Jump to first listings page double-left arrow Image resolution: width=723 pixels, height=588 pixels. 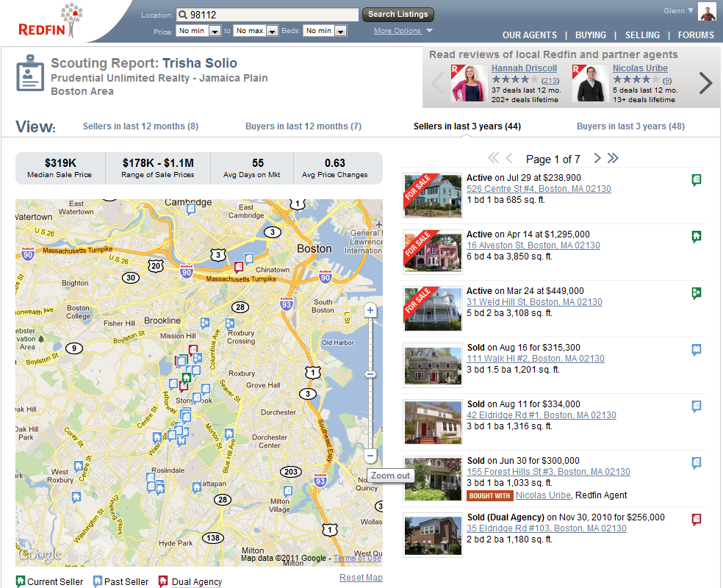click(493, 158)
